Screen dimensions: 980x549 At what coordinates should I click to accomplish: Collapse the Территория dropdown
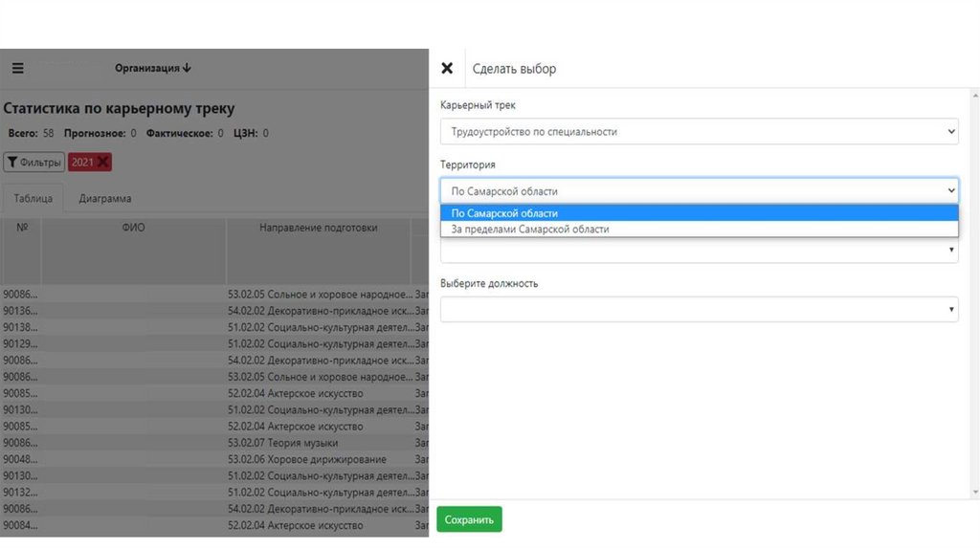pos(699,190)
